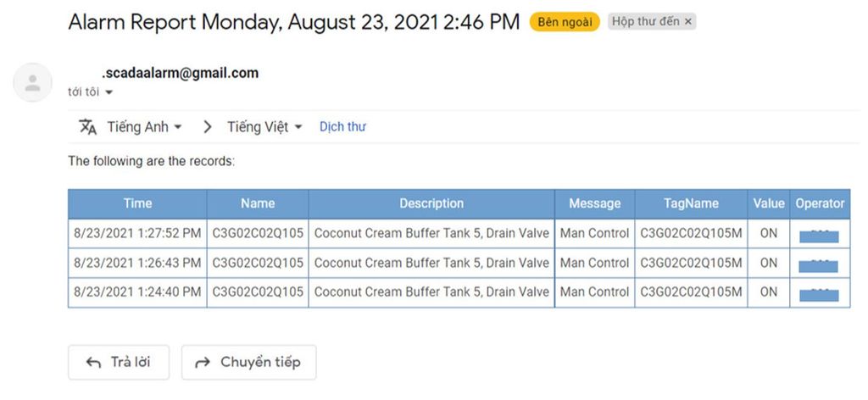Click the 'Time' column header
Screen dimensions: 868x400
[x=137, y=203]
